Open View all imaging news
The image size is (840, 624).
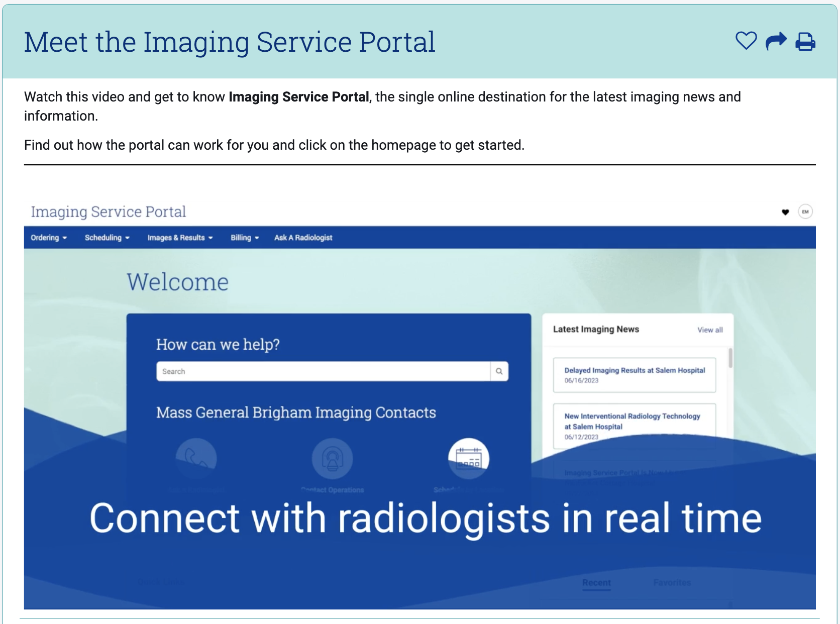coord(710,330)
